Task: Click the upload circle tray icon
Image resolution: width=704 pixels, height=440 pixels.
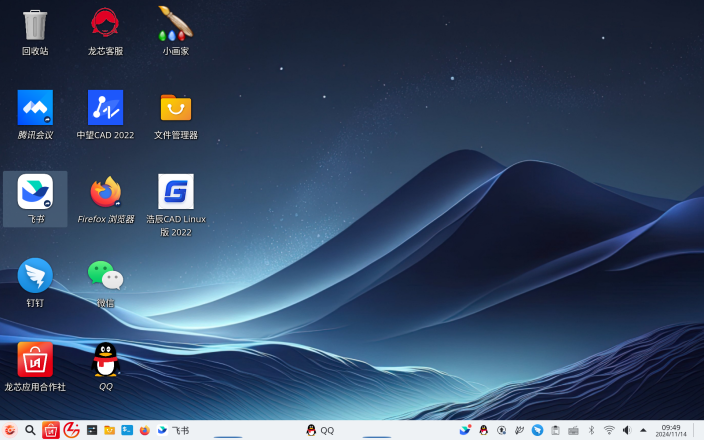Action: (502, 431)
